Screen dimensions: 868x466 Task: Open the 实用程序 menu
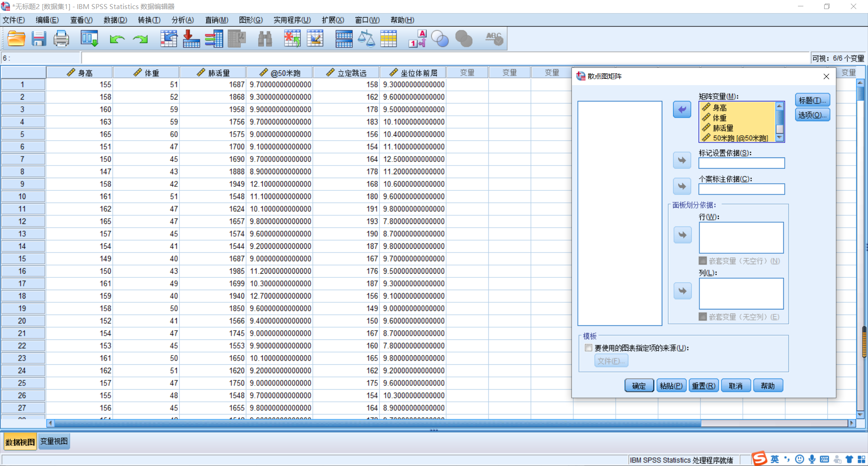292,20
